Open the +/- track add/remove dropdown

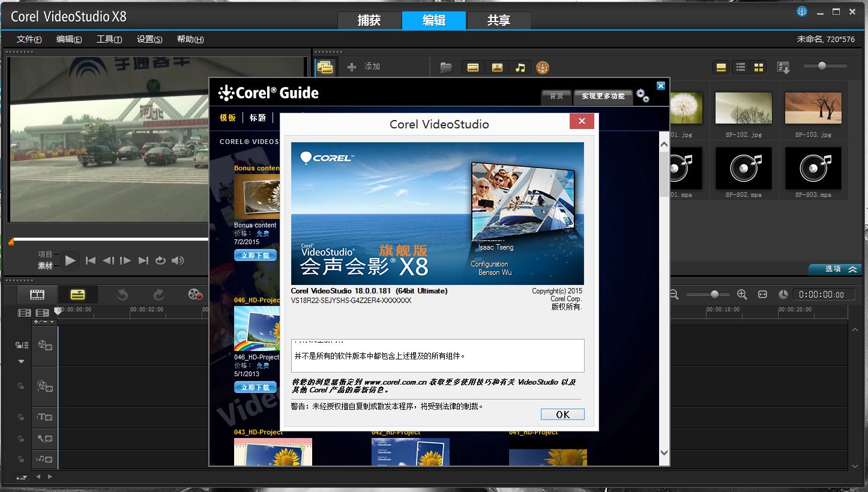[x=44, y=322]
